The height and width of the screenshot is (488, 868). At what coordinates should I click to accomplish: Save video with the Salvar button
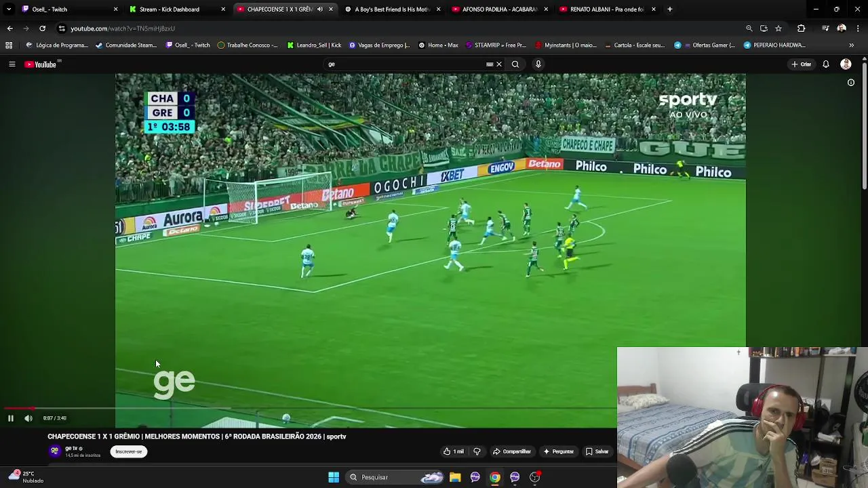click(x=597, y=451)
